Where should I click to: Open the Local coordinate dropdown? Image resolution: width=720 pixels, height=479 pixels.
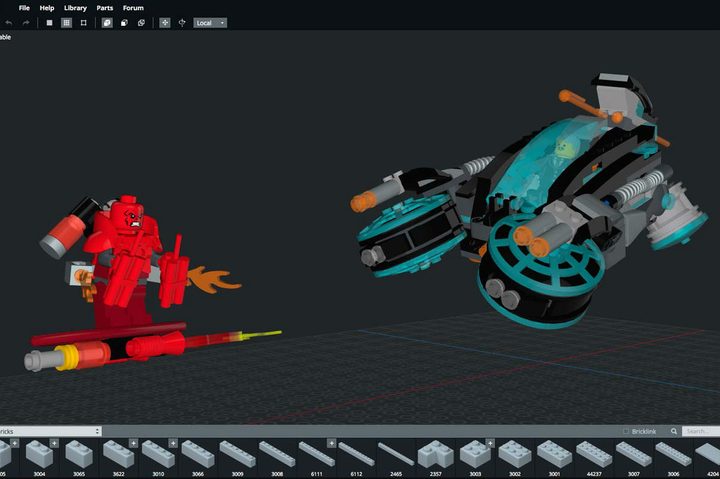coord(210,23)
